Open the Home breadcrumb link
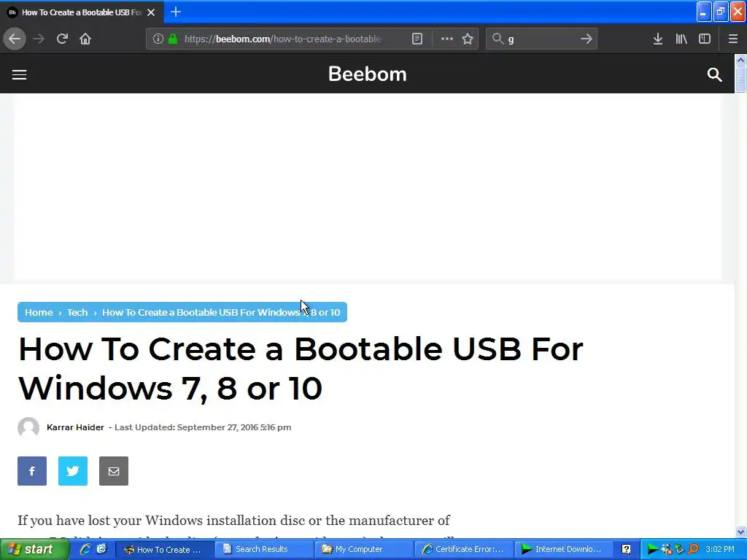Screen dimensions: 747x560 pyautogui.click(x=39, y=312)
